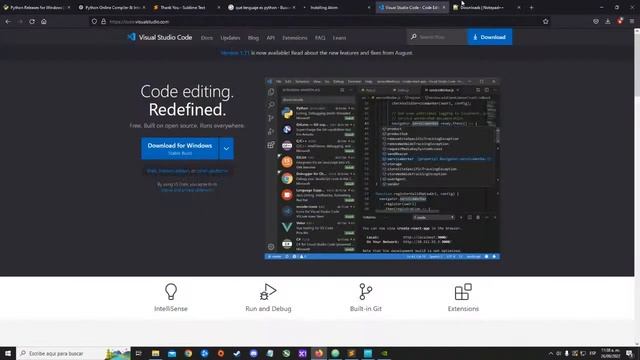
Task: Open the other platforms download link
Action: 212,171
